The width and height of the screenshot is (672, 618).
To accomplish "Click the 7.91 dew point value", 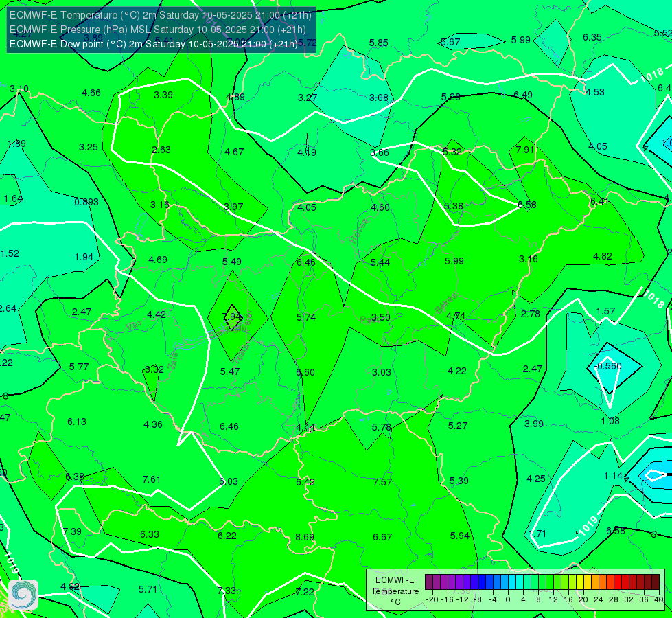I will [525, 150].
